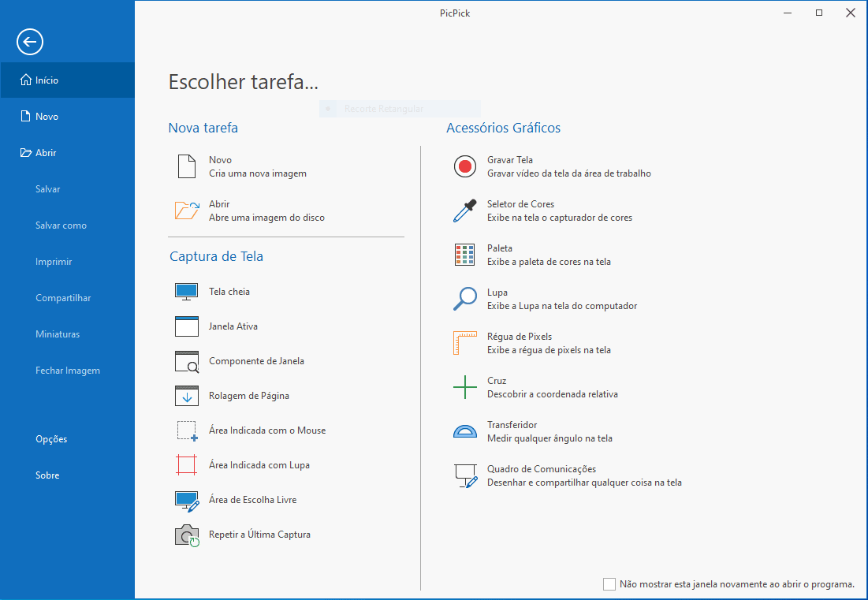The image size is (868, 600).
Task: Enable 'Não mostrar esta janela novamente' checkbox
Action: click(x=609, y=584)
